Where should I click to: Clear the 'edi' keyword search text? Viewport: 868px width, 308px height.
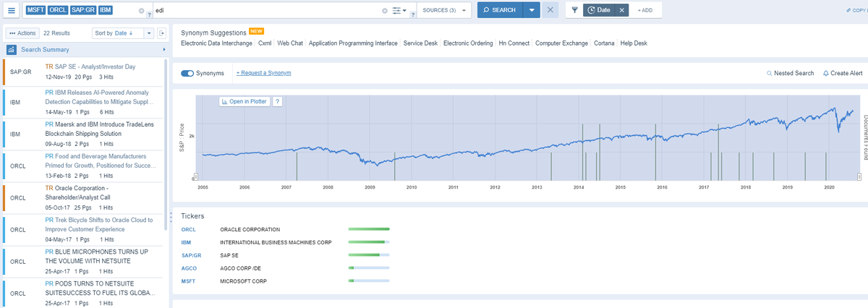tap(385, 10)
